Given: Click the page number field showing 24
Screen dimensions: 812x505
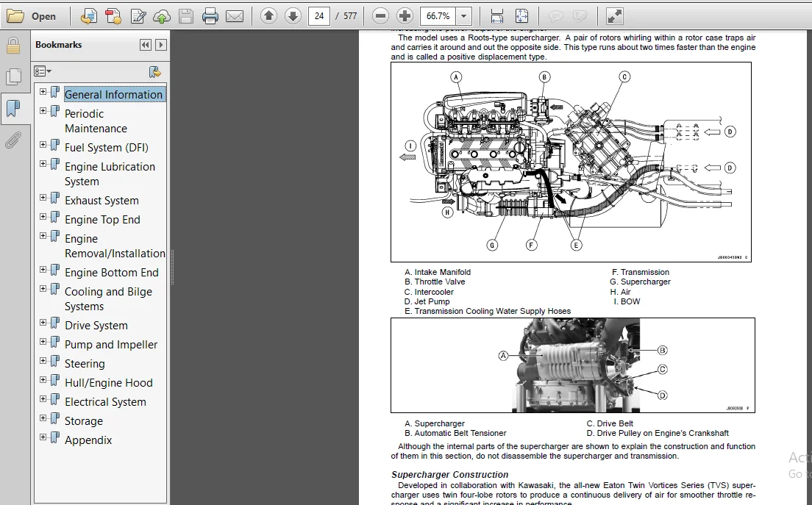Looking at the screenshot, I should click(319, 16).
